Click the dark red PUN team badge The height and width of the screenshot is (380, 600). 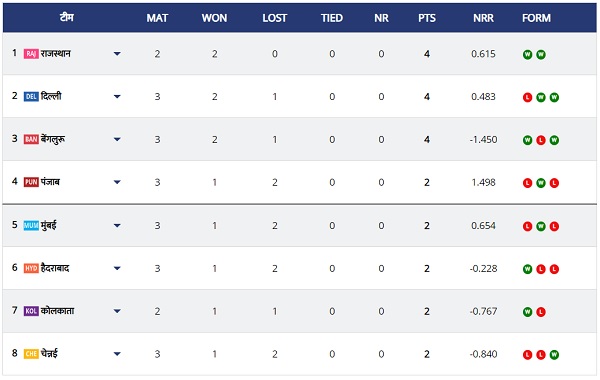[x=31, y=182]
